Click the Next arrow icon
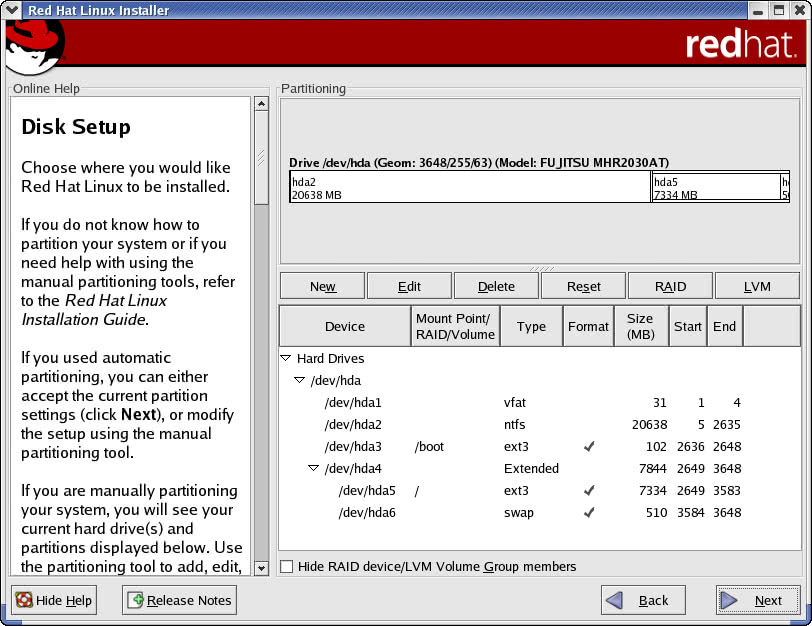This screenshot has width=812, height=626. tap(729, 600)
